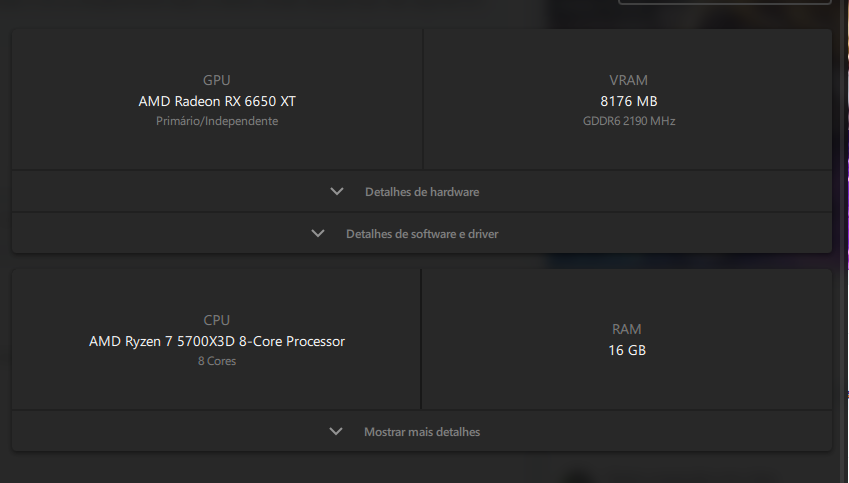Click the chevron beside Mostrar mais detalhes

[x=336, y=432]
